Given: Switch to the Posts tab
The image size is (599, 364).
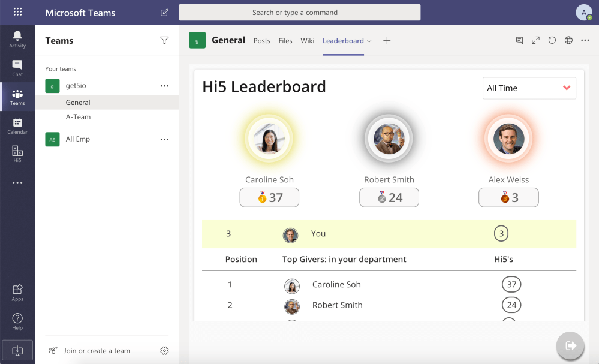Looking at the screenshot, I should 261,41.
